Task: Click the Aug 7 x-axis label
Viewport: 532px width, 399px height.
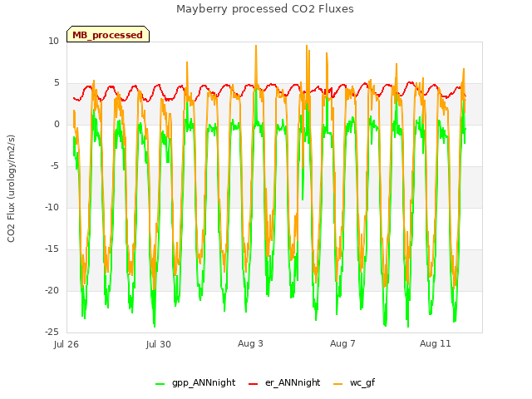Action: pyautogui.click(x=342, y=343)
